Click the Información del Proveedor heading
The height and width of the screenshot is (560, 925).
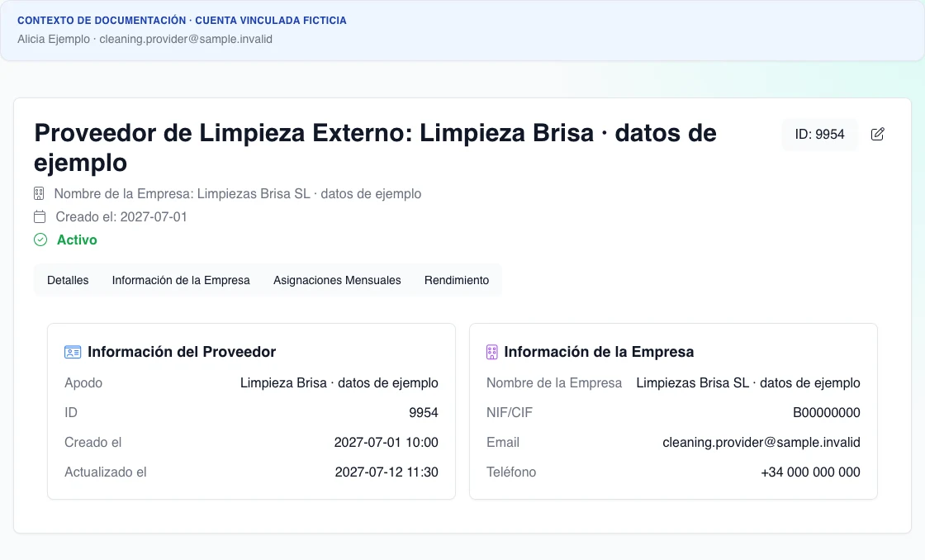click(182, 352)
